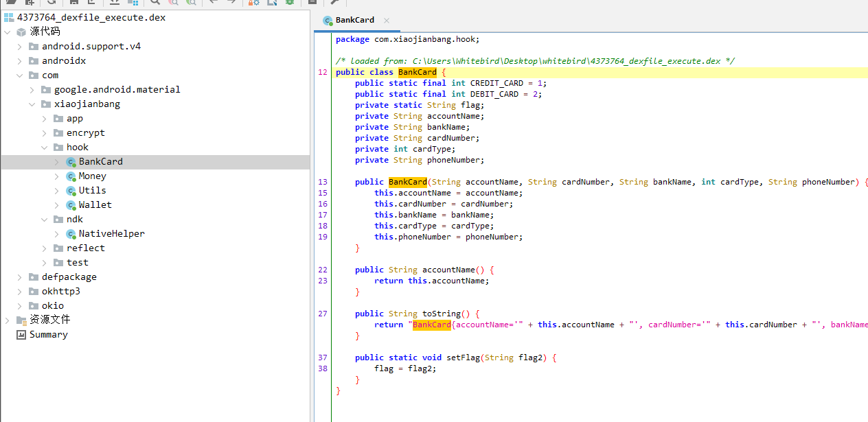This screenshot has height=422, width=868.
Task: Click line number 12 in gutter
Action: tap(323, 72)
